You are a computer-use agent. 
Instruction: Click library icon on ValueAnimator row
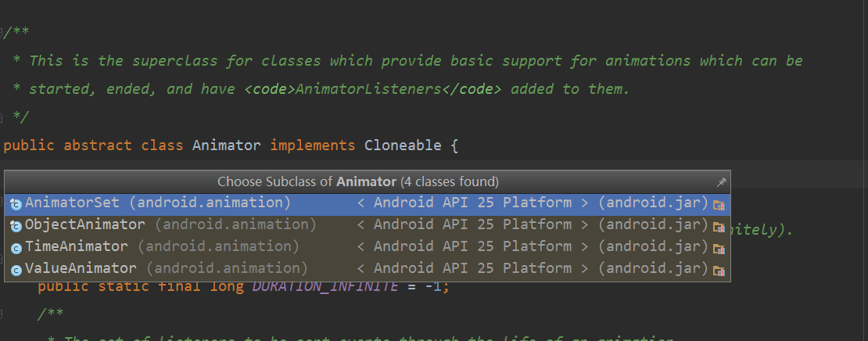coord(719,271)
